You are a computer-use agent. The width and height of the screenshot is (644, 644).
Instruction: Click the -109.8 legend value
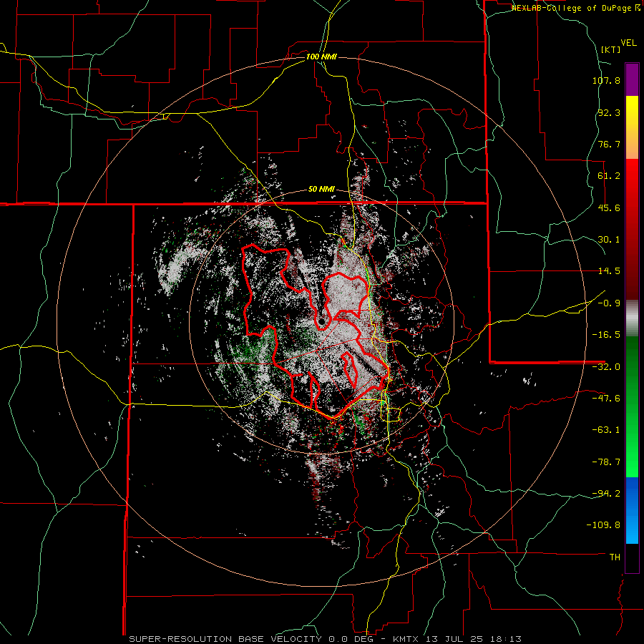(x=604, y=525)
